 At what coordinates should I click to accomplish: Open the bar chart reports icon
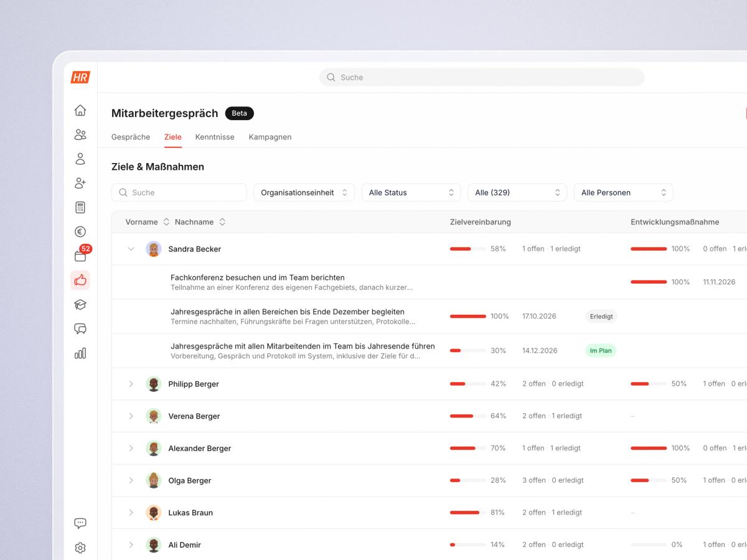click(80, 353)
